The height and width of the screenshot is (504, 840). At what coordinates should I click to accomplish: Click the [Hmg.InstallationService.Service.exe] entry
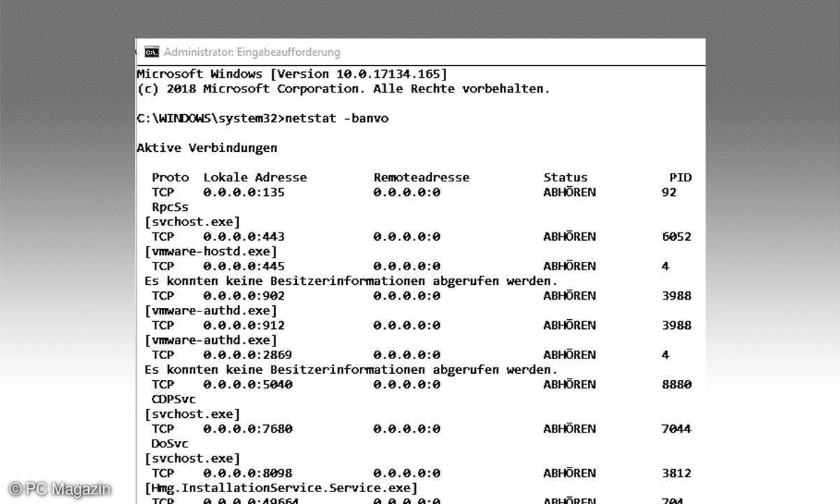coord(281,487)
